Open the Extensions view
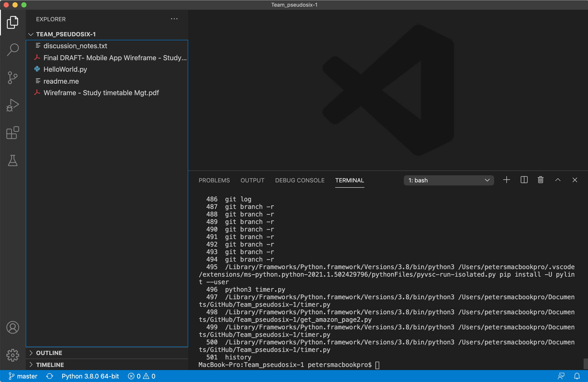 click(13, 133)
